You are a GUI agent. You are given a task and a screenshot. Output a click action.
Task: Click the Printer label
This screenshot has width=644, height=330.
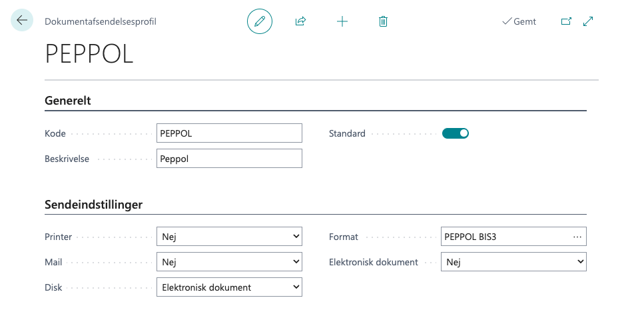click(59, 237)
